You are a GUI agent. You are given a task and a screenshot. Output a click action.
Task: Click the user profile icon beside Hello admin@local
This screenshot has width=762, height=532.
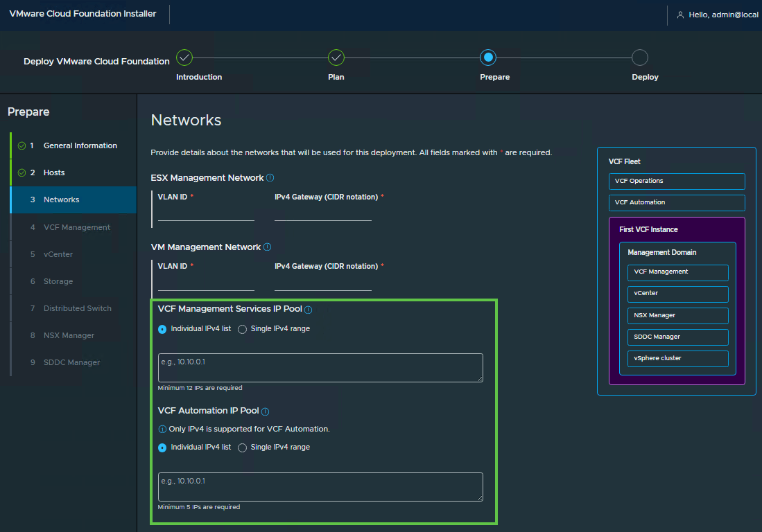click(x=680, y=15)
